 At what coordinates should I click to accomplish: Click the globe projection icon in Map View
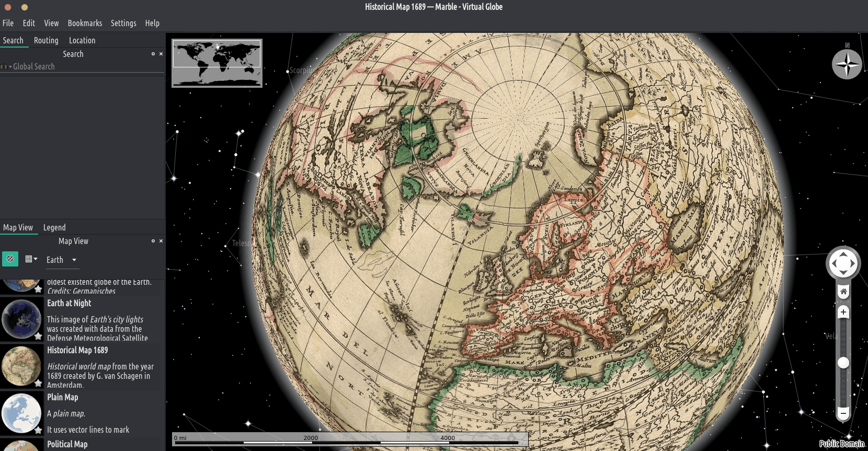[10, 259]
